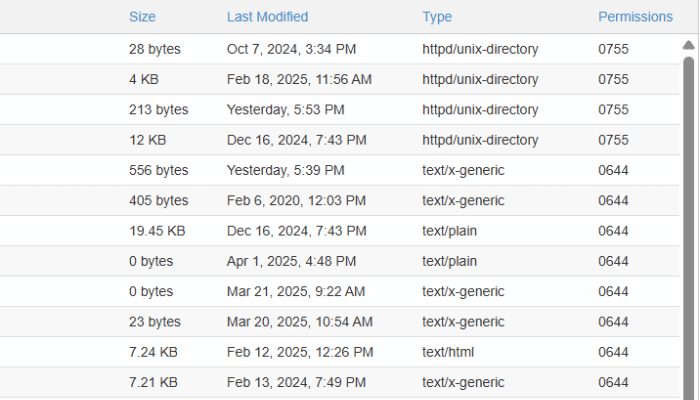Viewport: 700px width, 400px height.
Task: Select the 556 bytes file row
Action: coord(158,170)
